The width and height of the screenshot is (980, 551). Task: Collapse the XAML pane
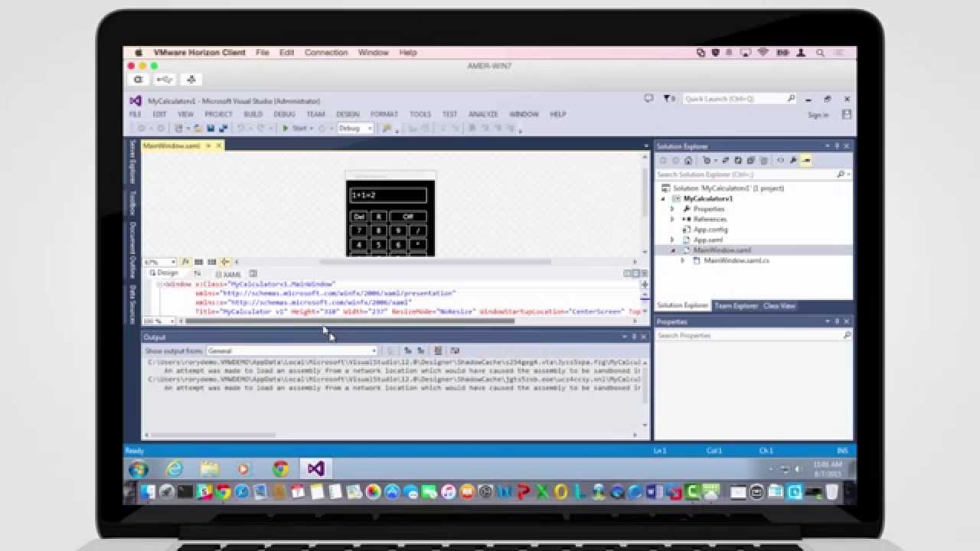(x=644, y=273)
